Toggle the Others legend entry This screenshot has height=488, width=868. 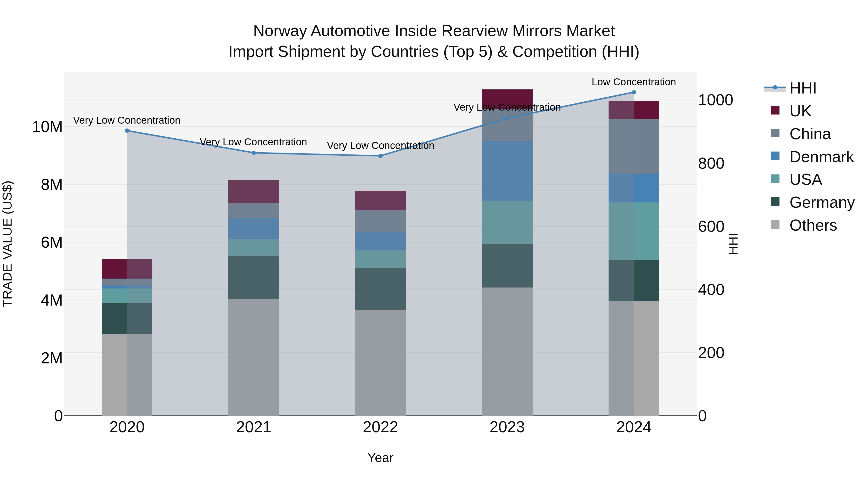[x=803, y=225]
